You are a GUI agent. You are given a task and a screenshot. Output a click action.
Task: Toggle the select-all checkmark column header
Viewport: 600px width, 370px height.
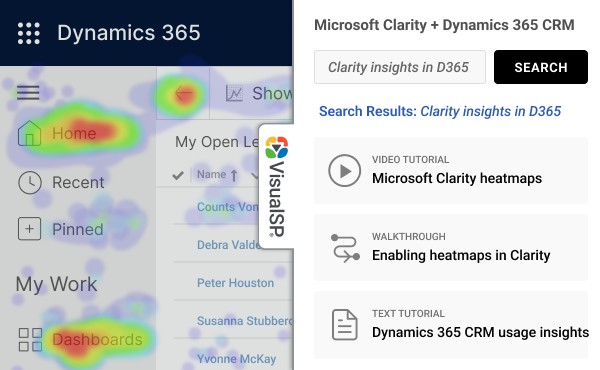coord(178,175)
